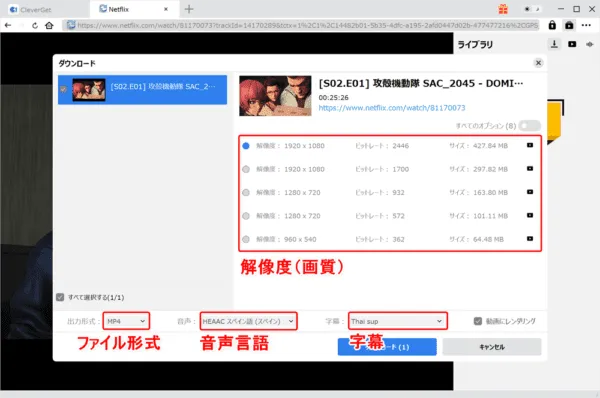Show audio tab in Library panel

(x=589, y=44)
